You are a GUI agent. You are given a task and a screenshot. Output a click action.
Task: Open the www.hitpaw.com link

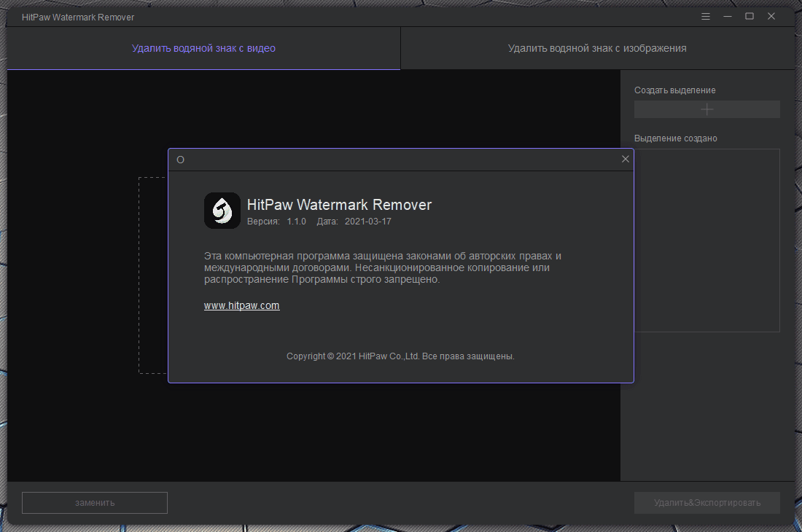pyautogui.click(x=241, y=305)
